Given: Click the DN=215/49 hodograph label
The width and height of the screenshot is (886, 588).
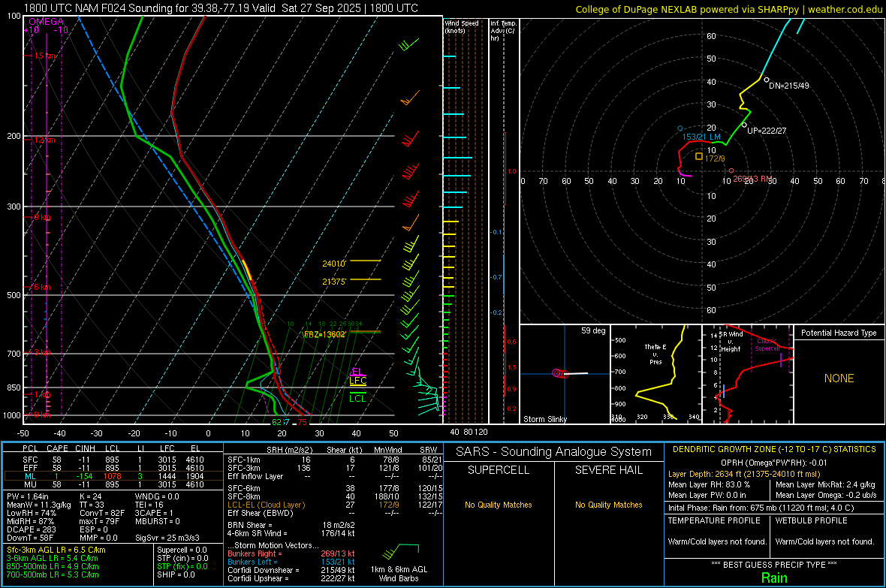Looking at the screenshot, I should (789, 86).
